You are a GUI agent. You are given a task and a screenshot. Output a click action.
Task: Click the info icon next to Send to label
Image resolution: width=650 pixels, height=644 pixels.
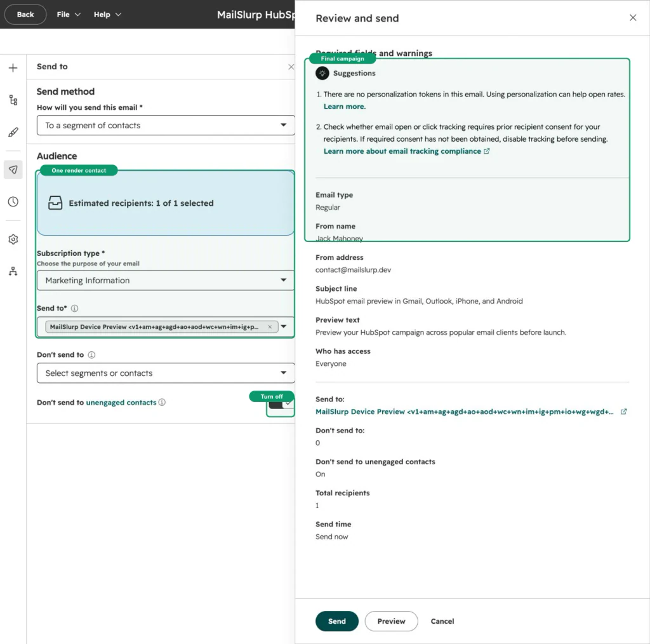pos(75,308)
